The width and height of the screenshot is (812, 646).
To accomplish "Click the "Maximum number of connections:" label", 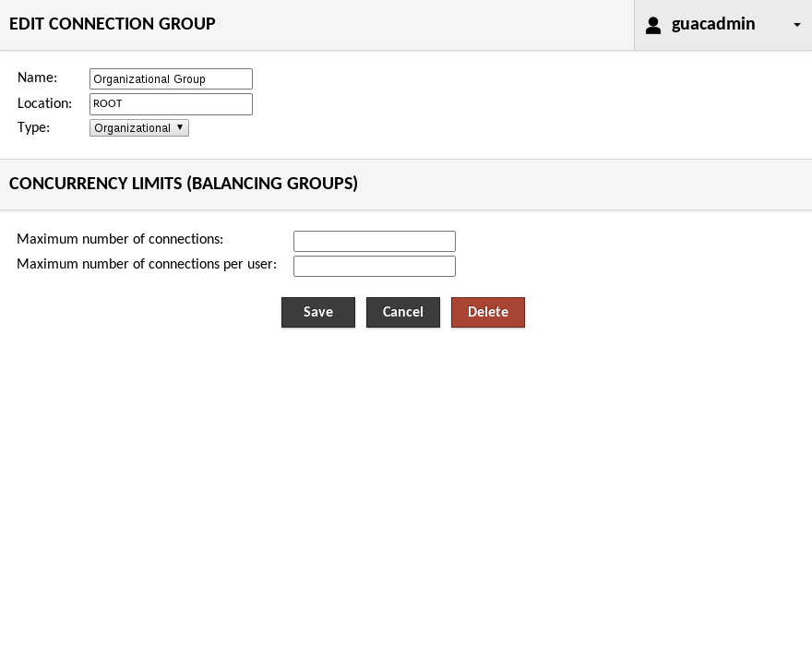I will [x=120, y=239].
